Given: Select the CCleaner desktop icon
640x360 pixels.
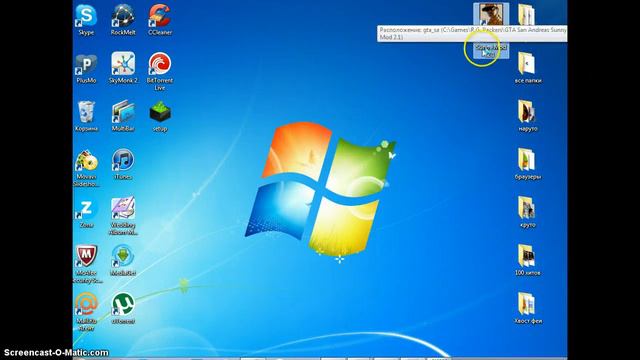Looking at the screenshot, I should (x=160, y=16).
